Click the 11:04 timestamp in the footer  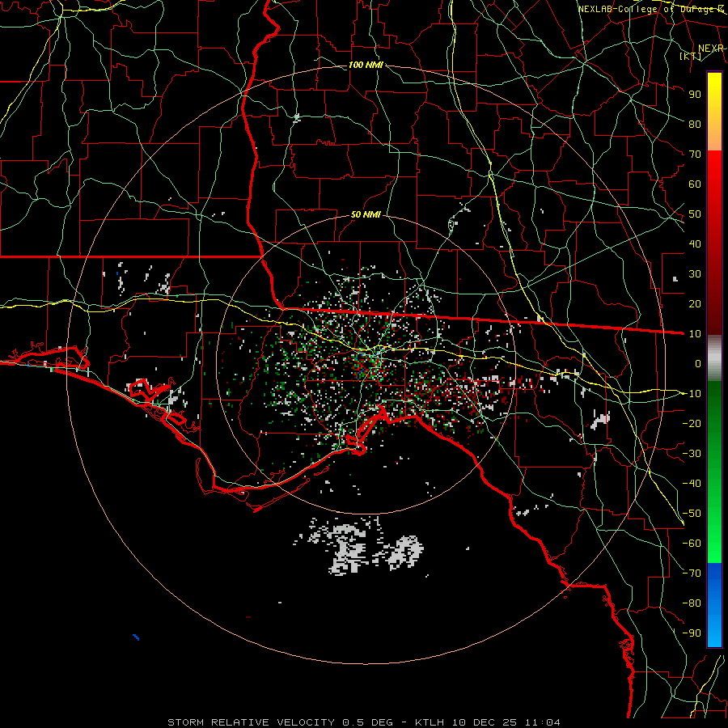(x=543, y=722)
